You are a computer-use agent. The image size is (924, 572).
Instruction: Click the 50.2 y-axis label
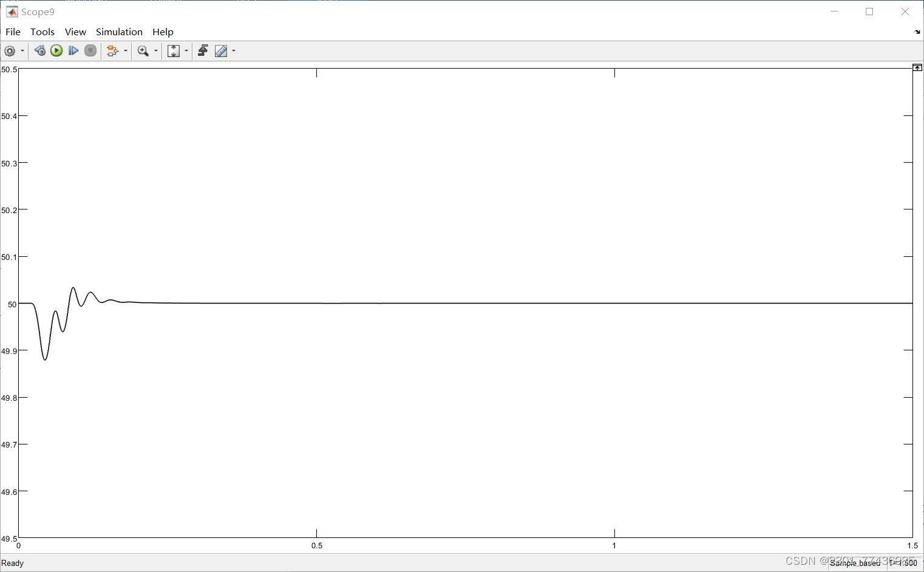point(9,210)
